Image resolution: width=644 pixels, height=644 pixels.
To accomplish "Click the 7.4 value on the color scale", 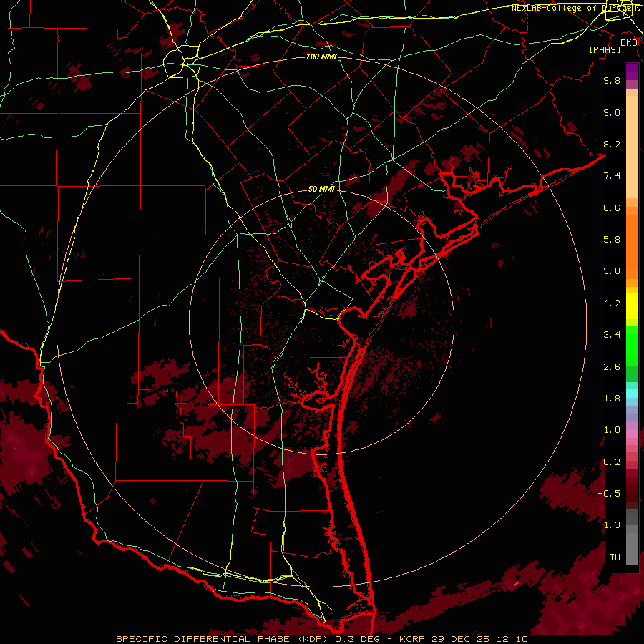I will coord(612,176).
